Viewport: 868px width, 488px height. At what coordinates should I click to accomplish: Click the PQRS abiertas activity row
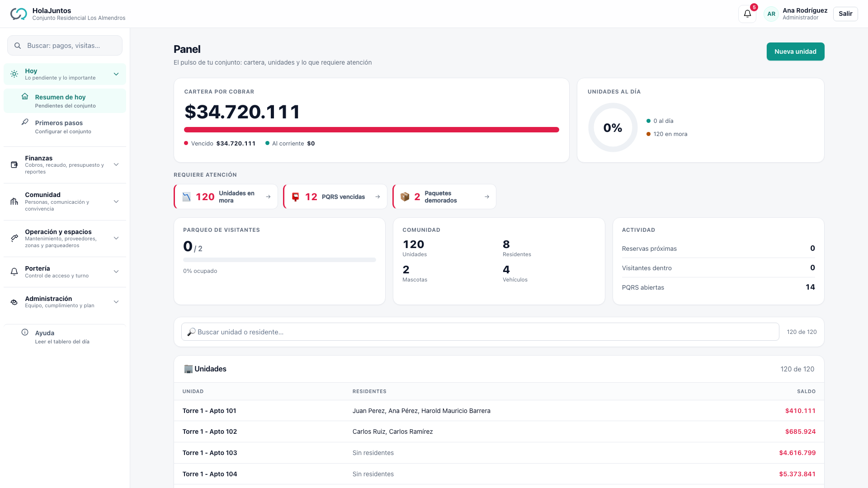pyautogui.click(x=718, y=287)
